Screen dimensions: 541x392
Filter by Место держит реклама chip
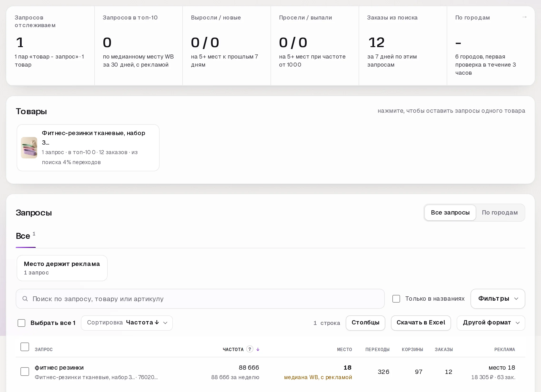tap(62, 268)
